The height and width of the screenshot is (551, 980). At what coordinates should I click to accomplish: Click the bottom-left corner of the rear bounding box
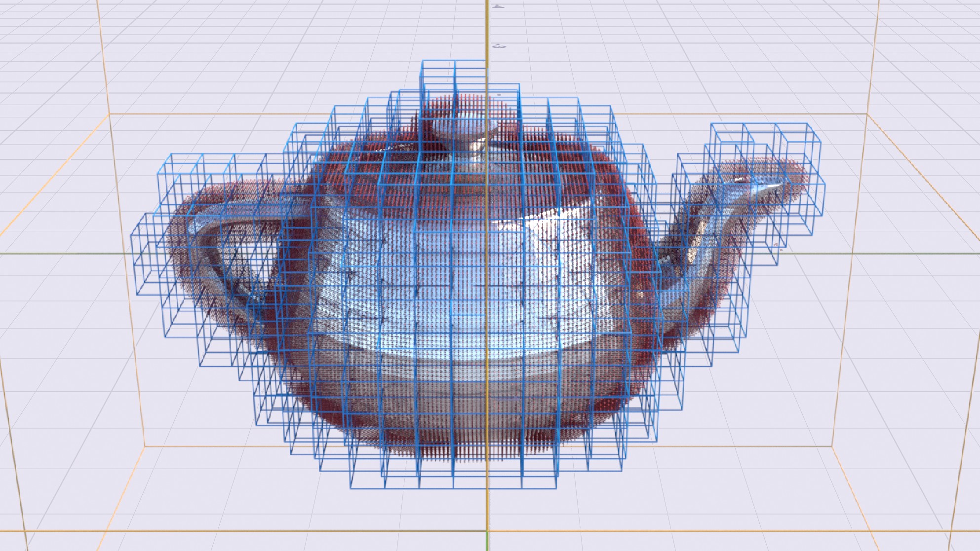click(145, 446)
